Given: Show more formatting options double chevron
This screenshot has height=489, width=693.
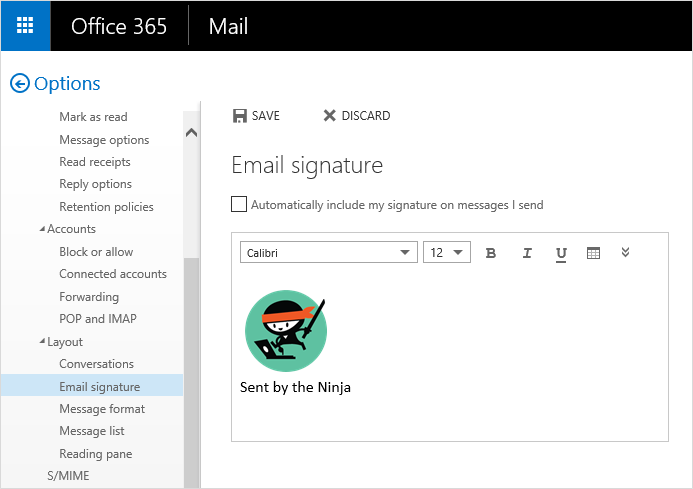Looking at the screenshot, I should 625,252.
